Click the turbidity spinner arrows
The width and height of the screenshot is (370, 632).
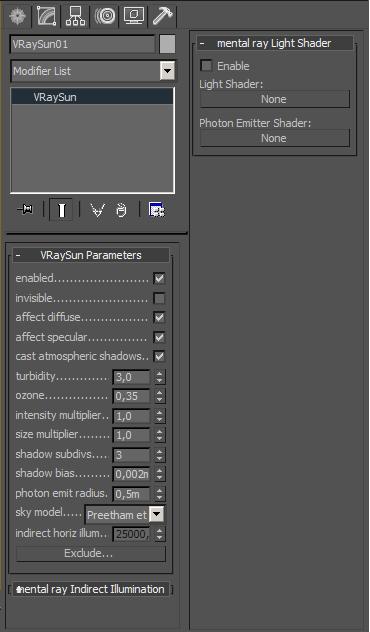tap(160, 377)
